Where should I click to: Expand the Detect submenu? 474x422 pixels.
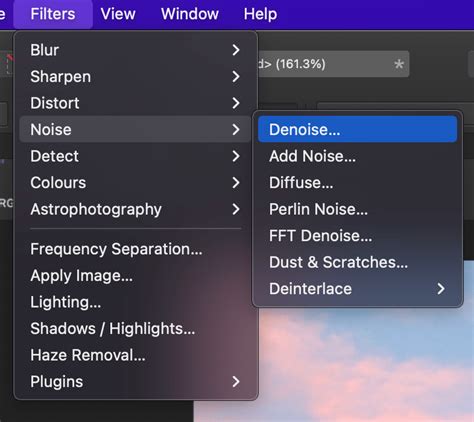[135, 156]
